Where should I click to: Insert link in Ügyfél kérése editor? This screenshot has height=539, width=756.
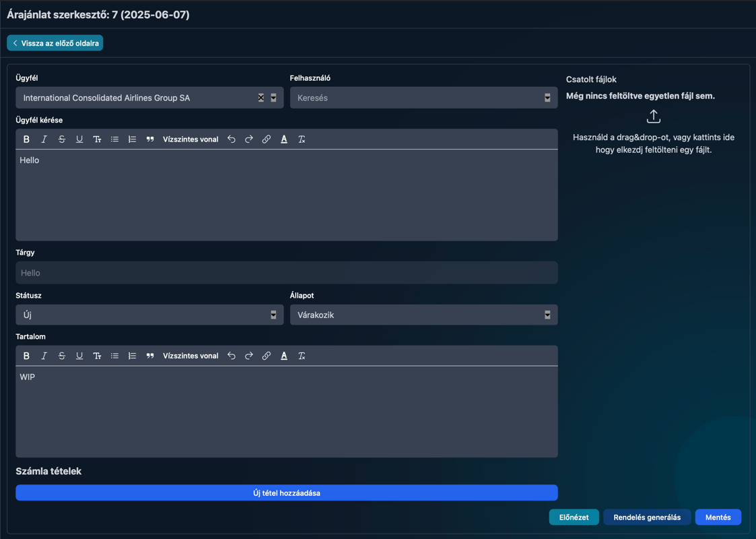pos(267,139)
